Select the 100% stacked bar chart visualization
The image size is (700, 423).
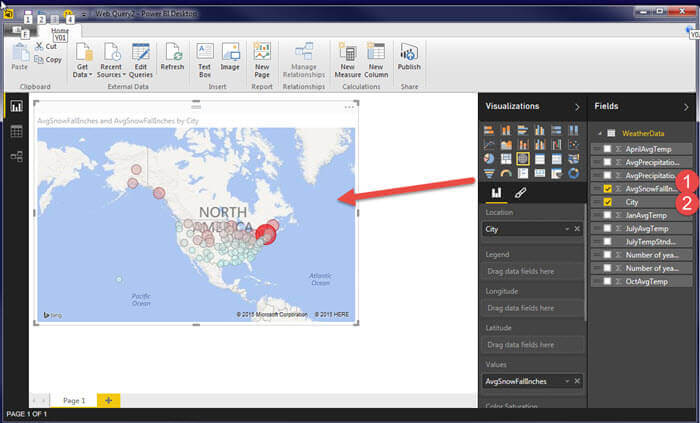click(x=557, y=130)
